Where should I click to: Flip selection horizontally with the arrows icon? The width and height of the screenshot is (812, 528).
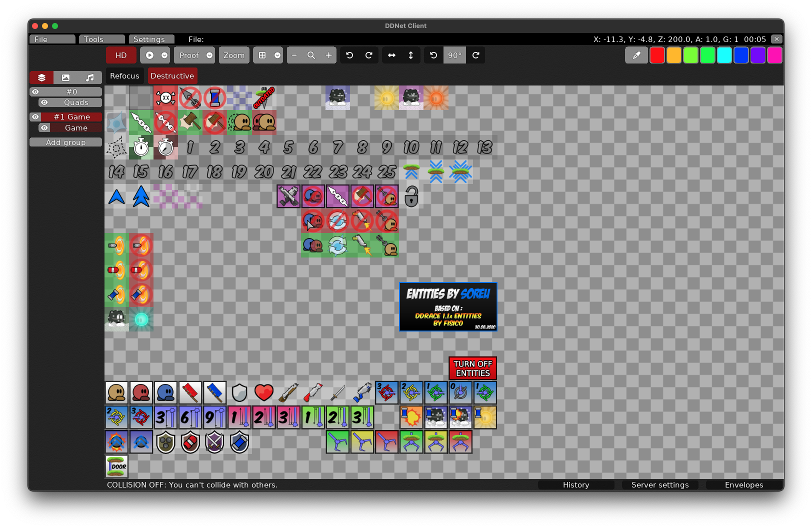pos(391,55)
